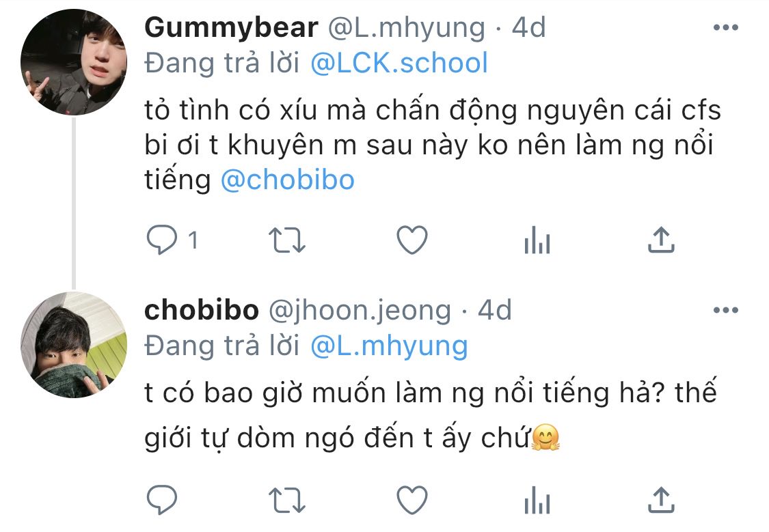Open chobibo display name profile
The height and width of the screenshot is (532, 769).
point(202,310)
